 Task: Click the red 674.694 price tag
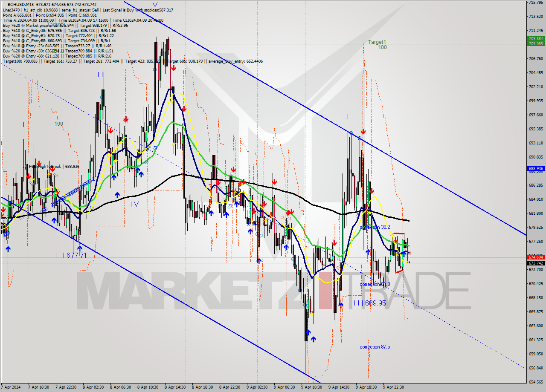click(x=536, y=257)
